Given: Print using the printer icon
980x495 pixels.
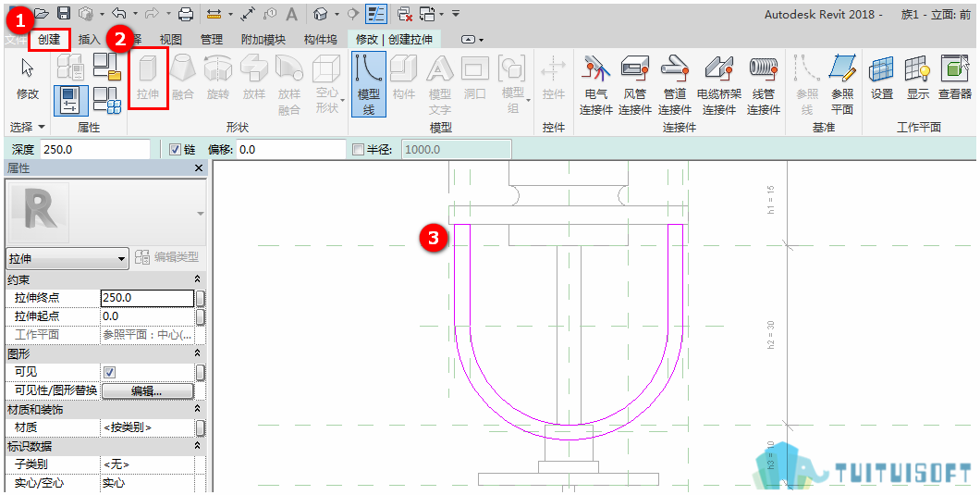Looking at the screenshot, I should [x=186, y=13].
